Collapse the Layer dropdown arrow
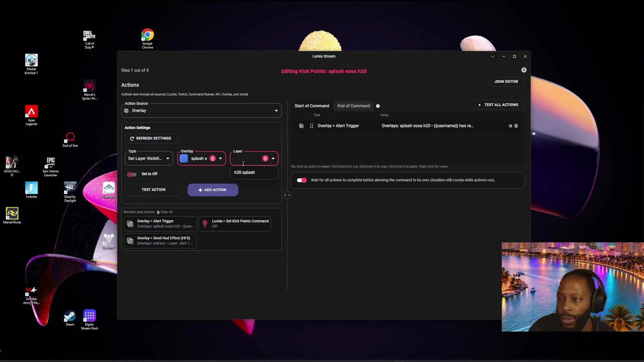This screenshot has width=644, height=362. [x=273, y=158]
